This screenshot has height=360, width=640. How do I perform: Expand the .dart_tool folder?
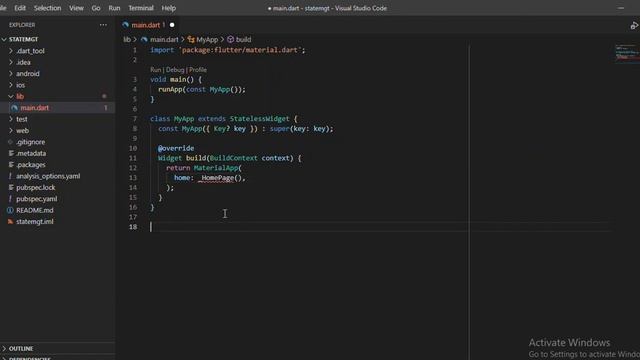point(30,51)
